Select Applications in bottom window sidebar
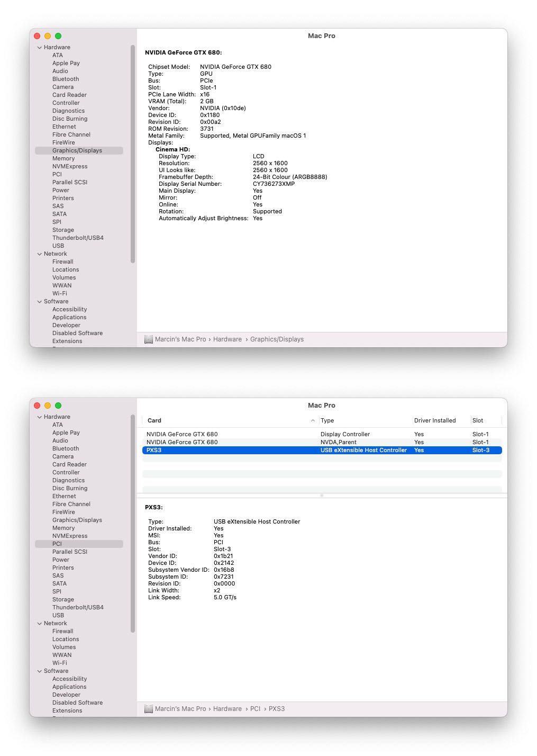The height and width of the screenshot is (756, 537). 69,687
